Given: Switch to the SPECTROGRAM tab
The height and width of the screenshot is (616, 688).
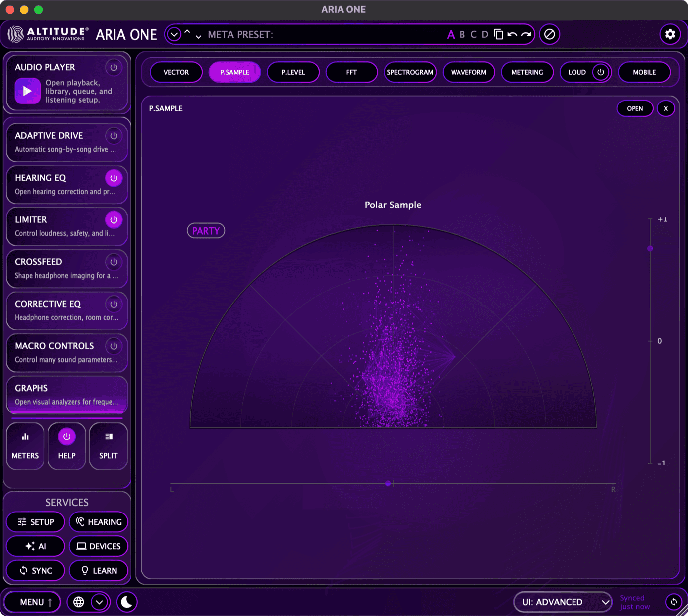Looking at the screenshot, I should (410, 72).
